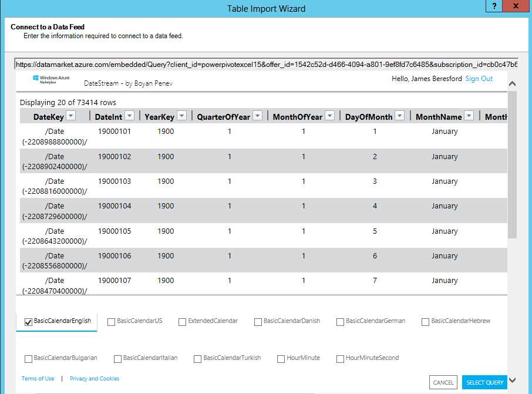Open Help via the question mark icon
This screenshot has width=532, height=394.
click(x=494, y=6)
